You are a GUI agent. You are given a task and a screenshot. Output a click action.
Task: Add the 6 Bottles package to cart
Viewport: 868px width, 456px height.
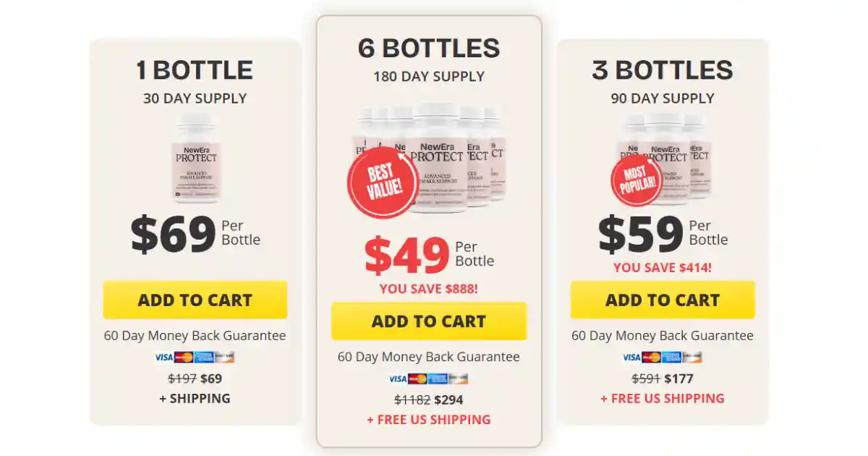pyautogui.click(x=429, y=321)
